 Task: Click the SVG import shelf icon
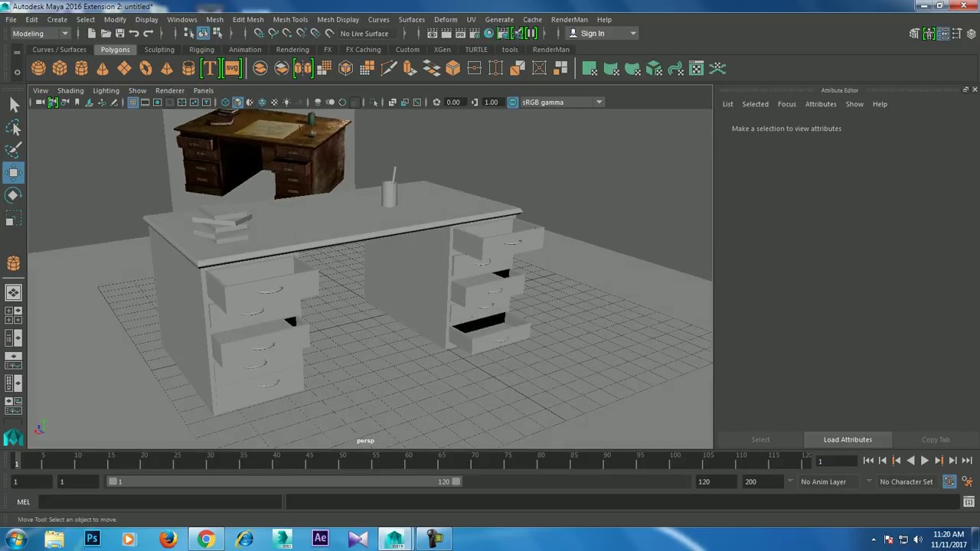coord(232,69)
